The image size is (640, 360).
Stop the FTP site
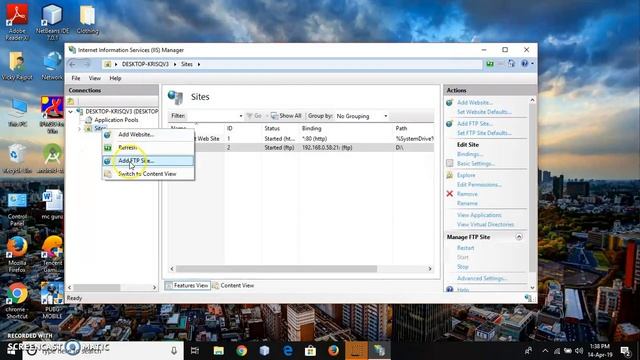462,267
